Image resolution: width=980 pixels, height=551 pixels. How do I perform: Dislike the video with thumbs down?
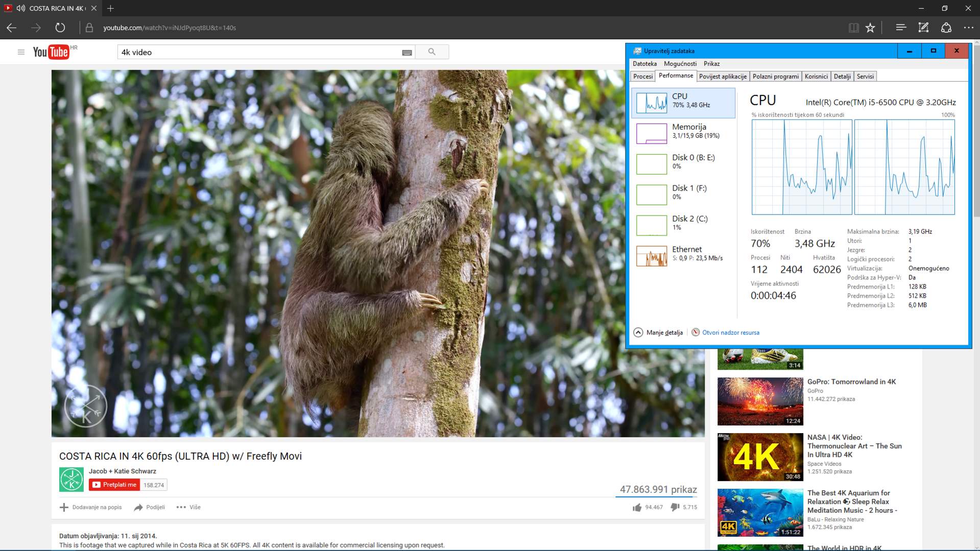point(675,507)
